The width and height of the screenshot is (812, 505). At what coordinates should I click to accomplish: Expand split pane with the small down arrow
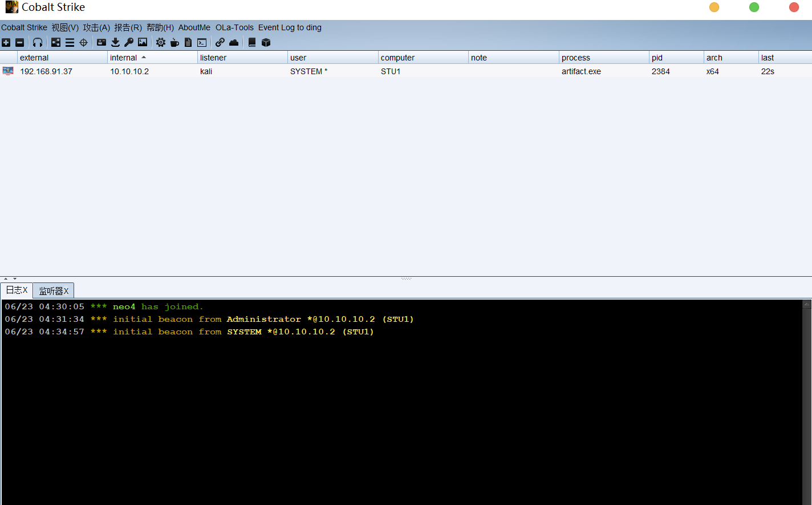coord(15,279)
